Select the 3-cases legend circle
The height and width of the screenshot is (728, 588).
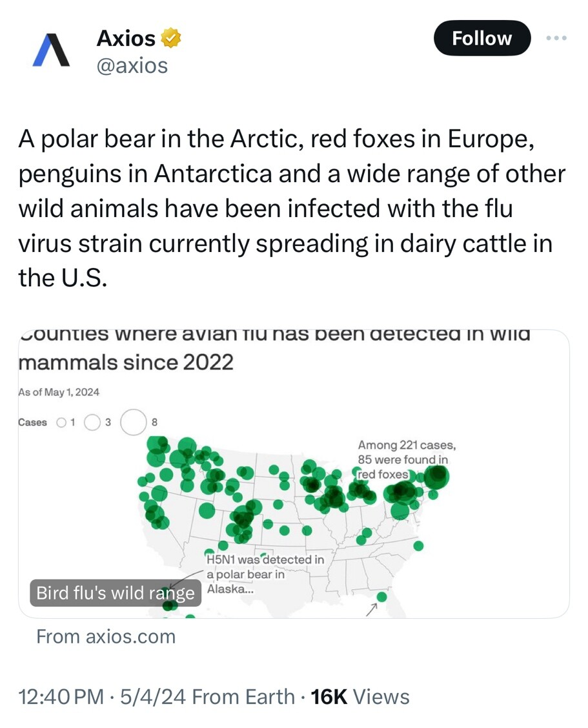pos(92,422)
